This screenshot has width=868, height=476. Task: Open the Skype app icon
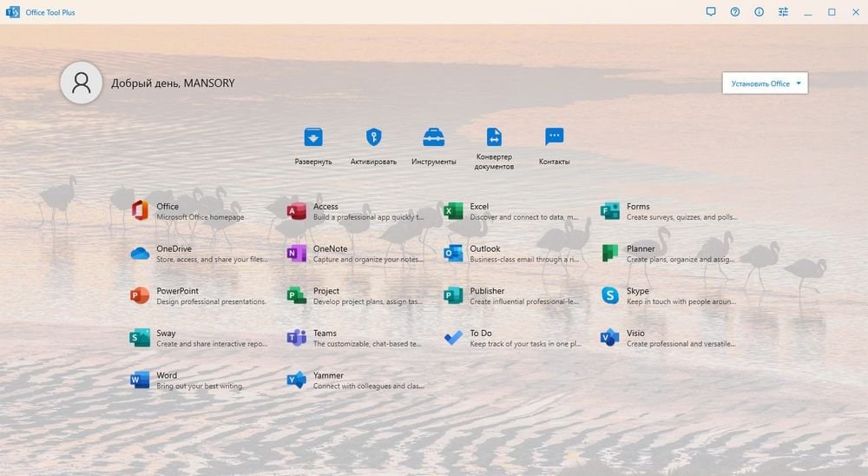click(610, 296)
